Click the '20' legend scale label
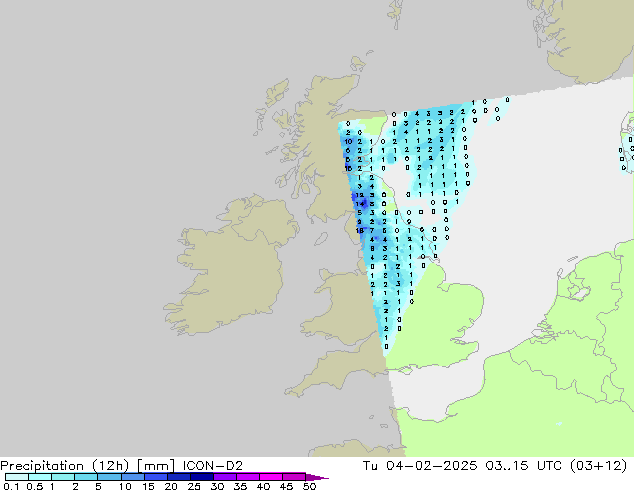The image size is (634, 490). click(171, 486)
